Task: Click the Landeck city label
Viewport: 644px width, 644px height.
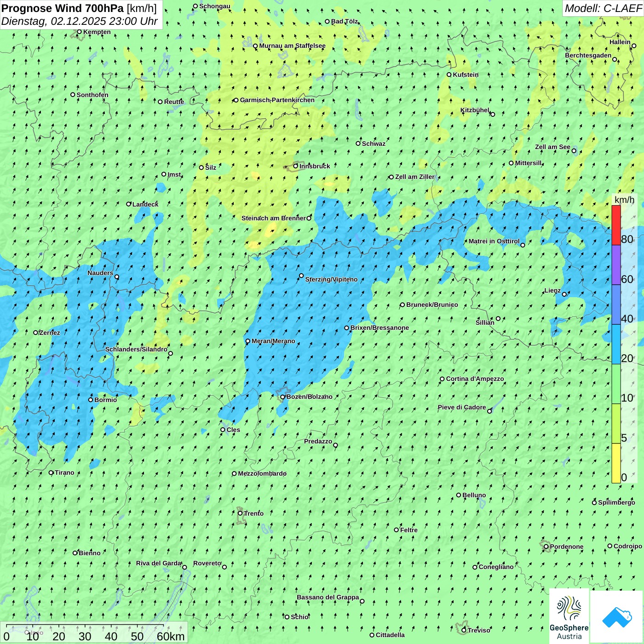Action: 145,204
